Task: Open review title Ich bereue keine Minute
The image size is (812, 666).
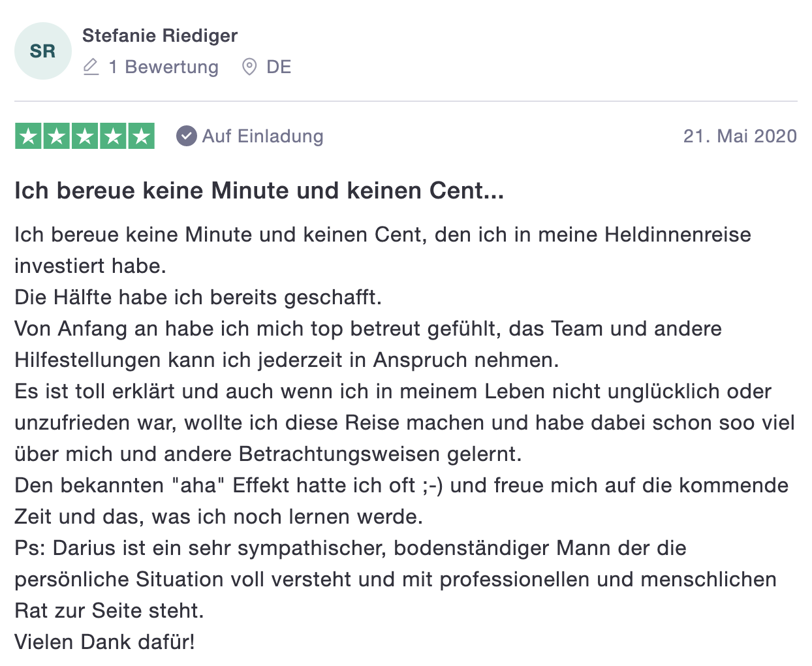Action: tap(259, 191)
